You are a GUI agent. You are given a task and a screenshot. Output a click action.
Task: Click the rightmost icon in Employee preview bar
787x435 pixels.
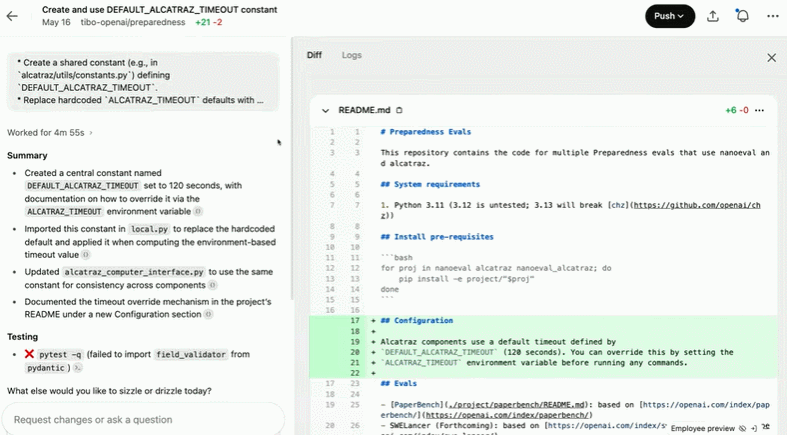click(765, 427)
